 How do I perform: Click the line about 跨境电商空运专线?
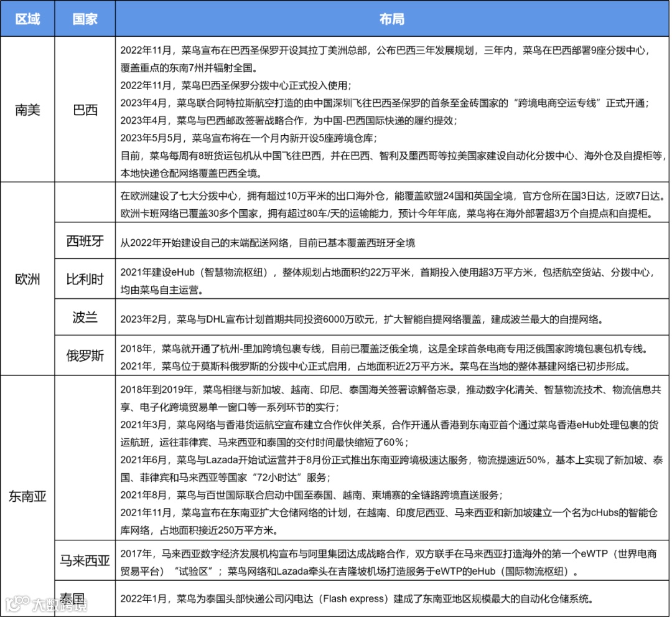tap(385, 103)
